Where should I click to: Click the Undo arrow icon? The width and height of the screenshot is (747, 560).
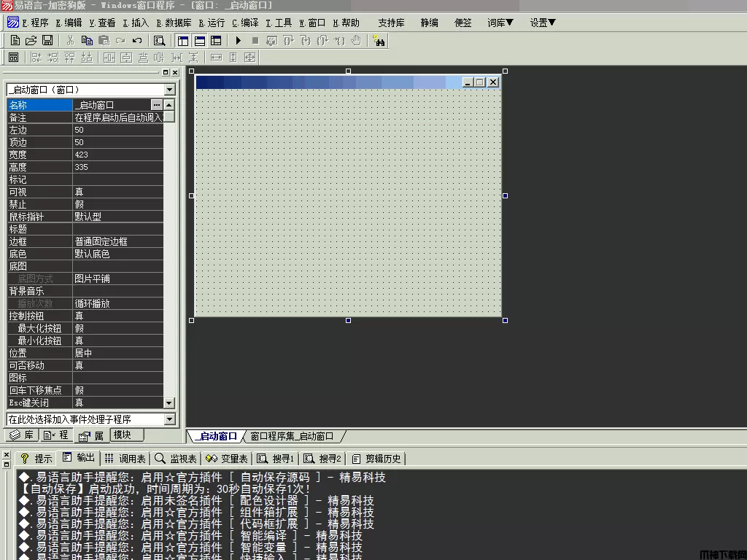136,41
